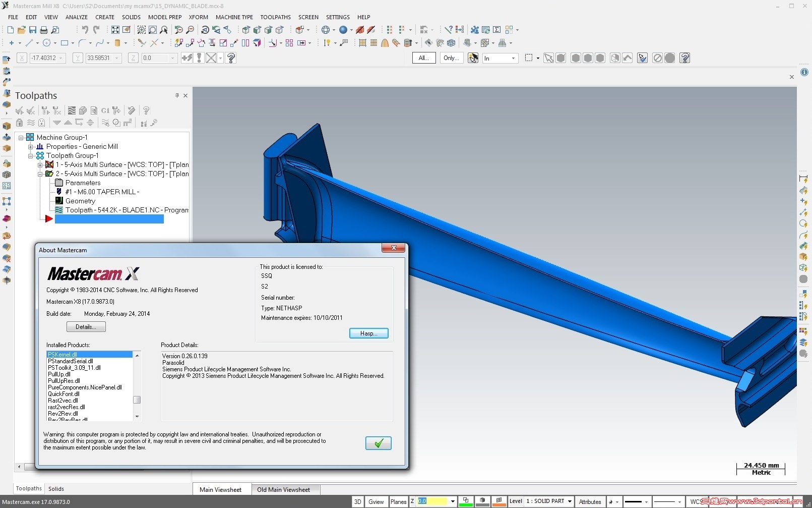
Task: Collapse the Toolpath Group-1 node
Action: coord(31,155)
